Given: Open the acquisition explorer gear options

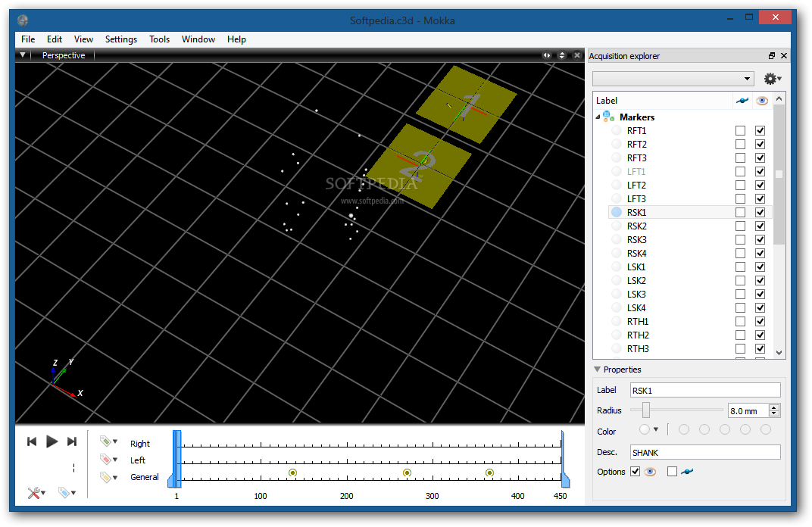Looking at the screenshot, I should tap(772, 79).
